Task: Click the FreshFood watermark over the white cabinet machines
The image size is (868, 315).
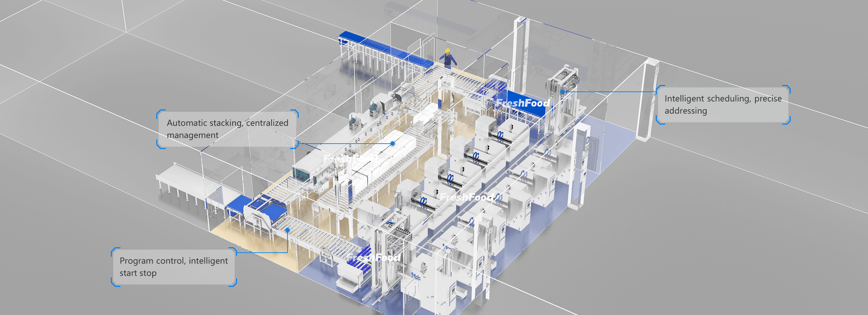Action: (x=467, y=197)
